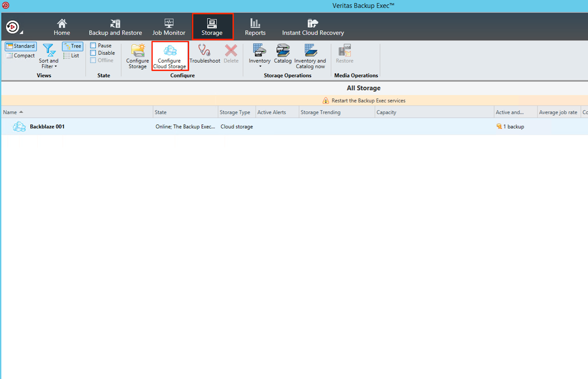Click the Online state cell for Backblaze
Image resolution: width=588 pixels, height=379 pixels.
point(185,126)
